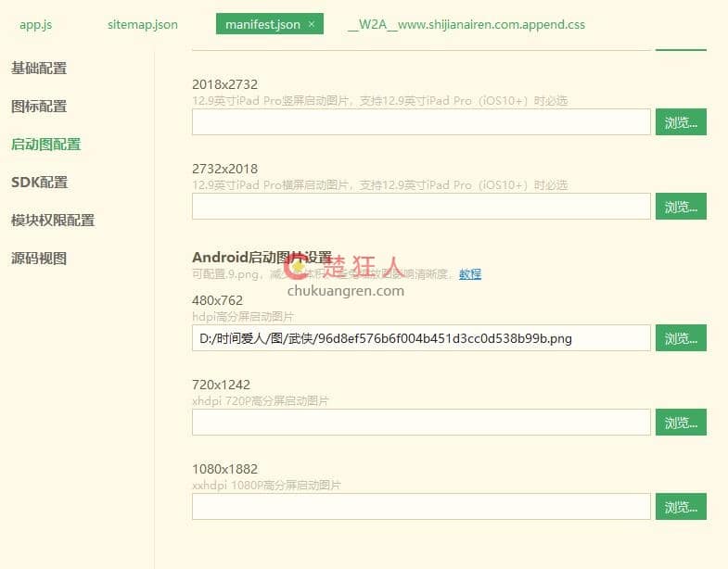728x569 pixels.
Task: Focus the 2018x2732 path input field
Action: pos(421,122)
